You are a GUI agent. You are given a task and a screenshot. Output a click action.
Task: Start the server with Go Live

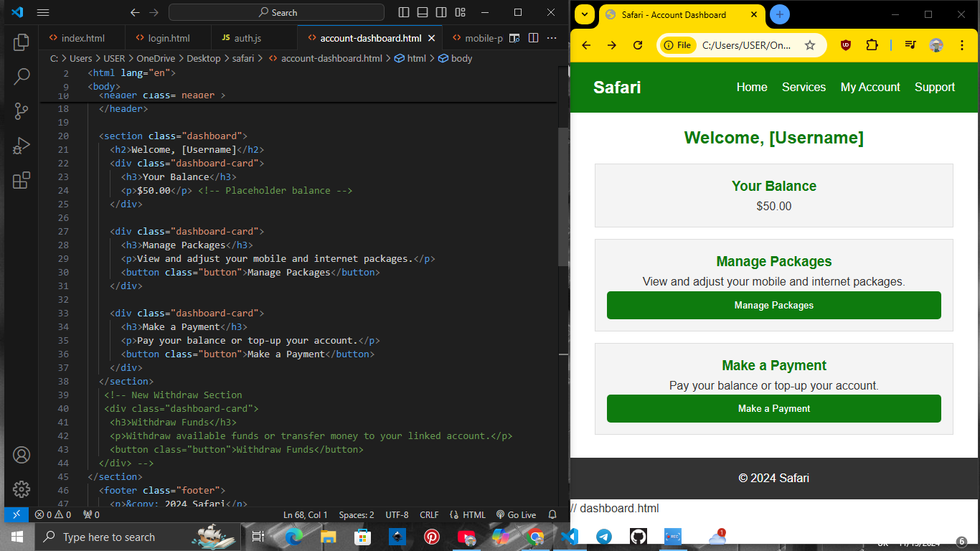[516, 514]
